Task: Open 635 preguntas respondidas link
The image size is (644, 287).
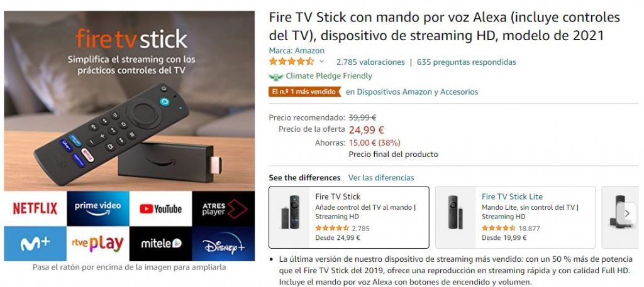Action: pos(467,62)
